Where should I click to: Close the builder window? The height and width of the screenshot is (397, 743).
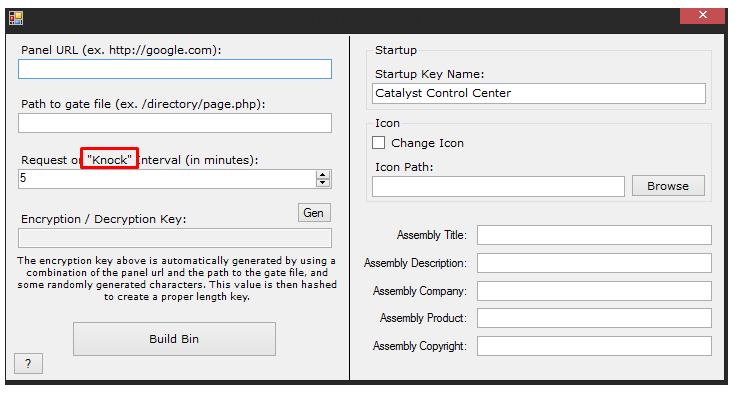pos(702,15)
